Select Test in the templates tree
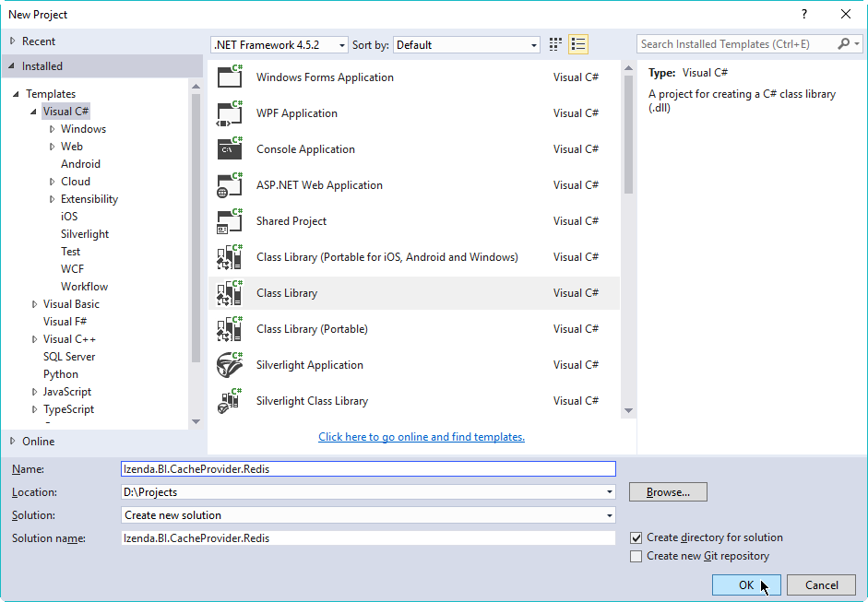This screenshot has width=868, height=602. (70, 251)
